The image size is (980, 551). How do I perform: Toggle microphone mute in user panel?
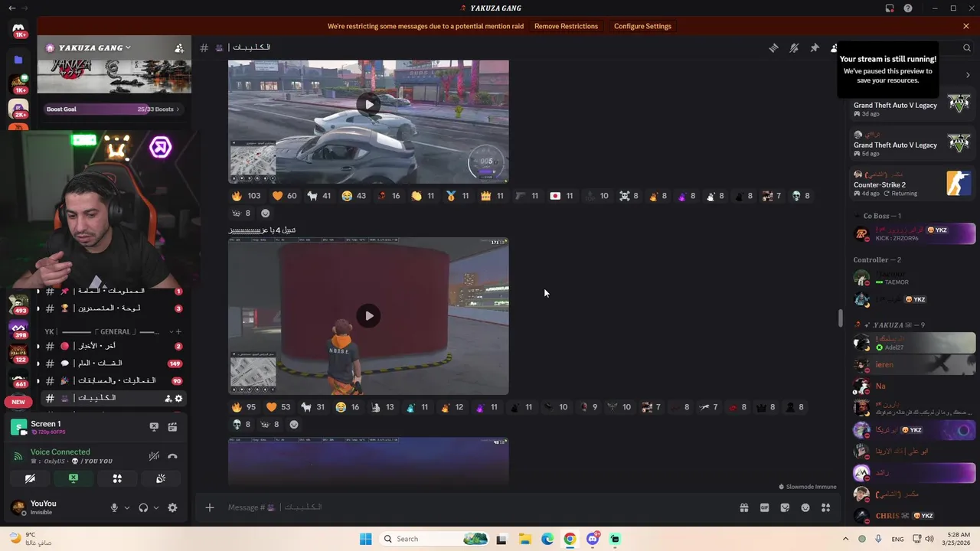114,507
